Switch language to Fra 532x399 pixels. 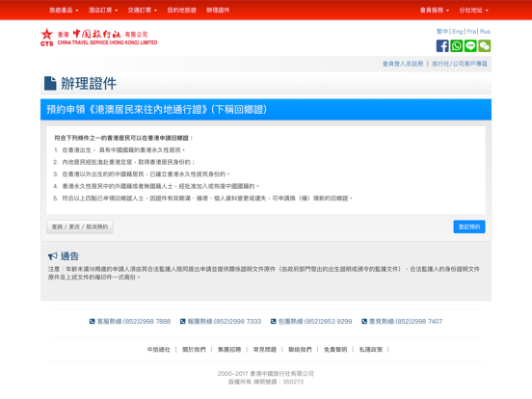click(471, 31)
